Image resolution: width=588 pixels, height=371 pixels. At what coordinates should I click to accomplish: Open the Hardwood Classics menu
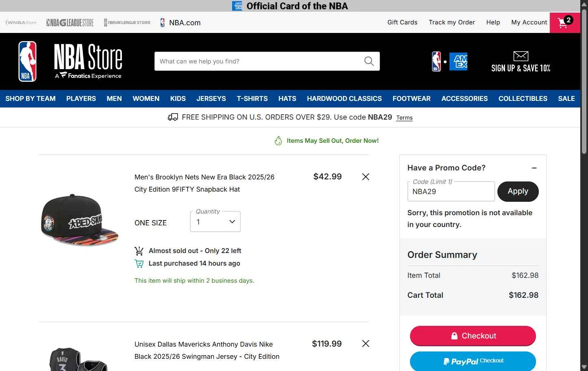coord(344,98)
